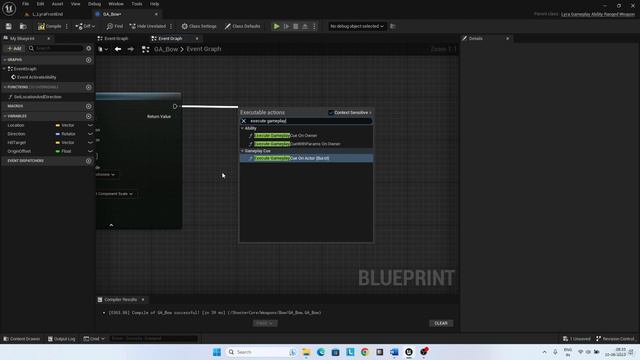Open play options three-dot menu

point(314,26)
